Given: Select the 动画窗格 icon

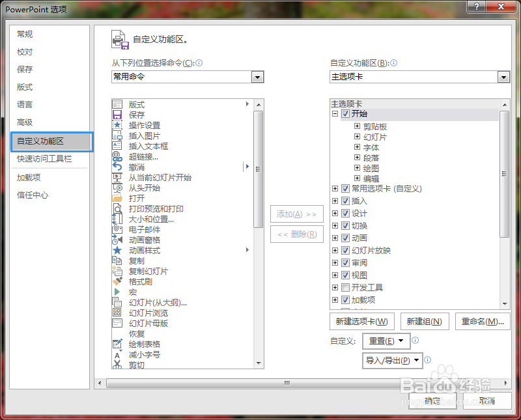Looking at the screenshot, I should click(x=117, y=240).
